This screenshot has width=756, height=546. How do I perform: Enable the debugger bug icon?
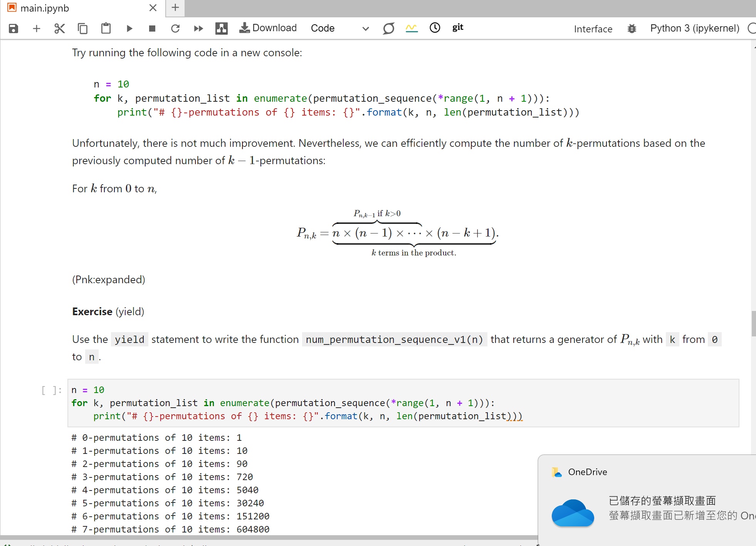point(632,29)
